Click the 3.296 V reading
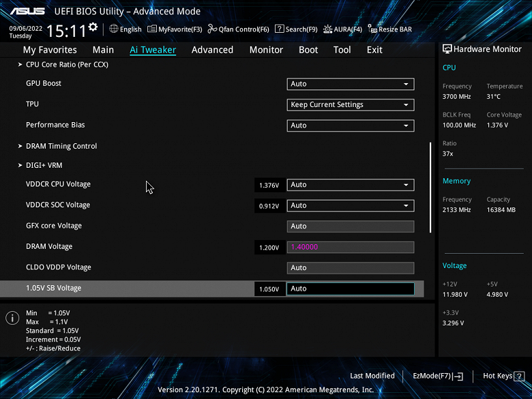The image size is (532, 399). pyautogui.click(x=453, y=323)
